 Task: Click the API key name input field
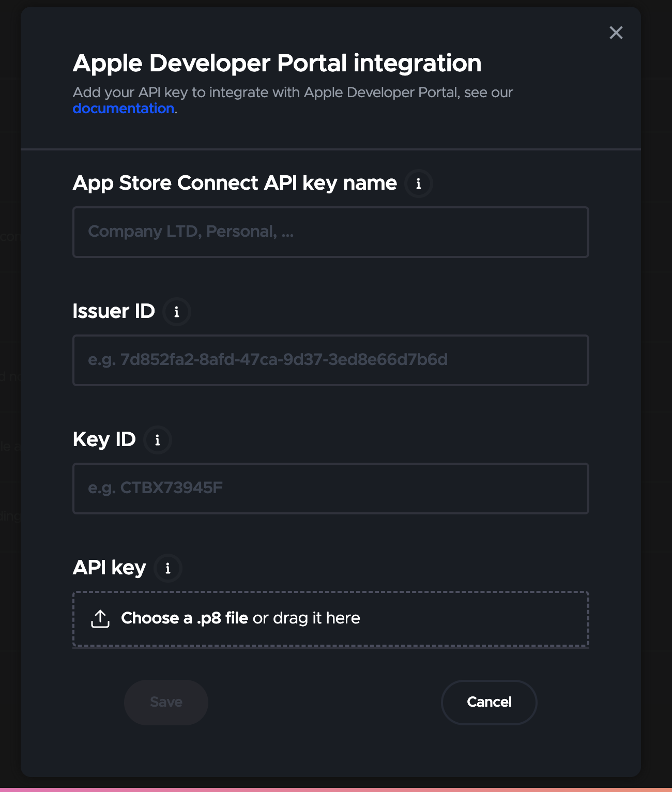pos(331,232)
